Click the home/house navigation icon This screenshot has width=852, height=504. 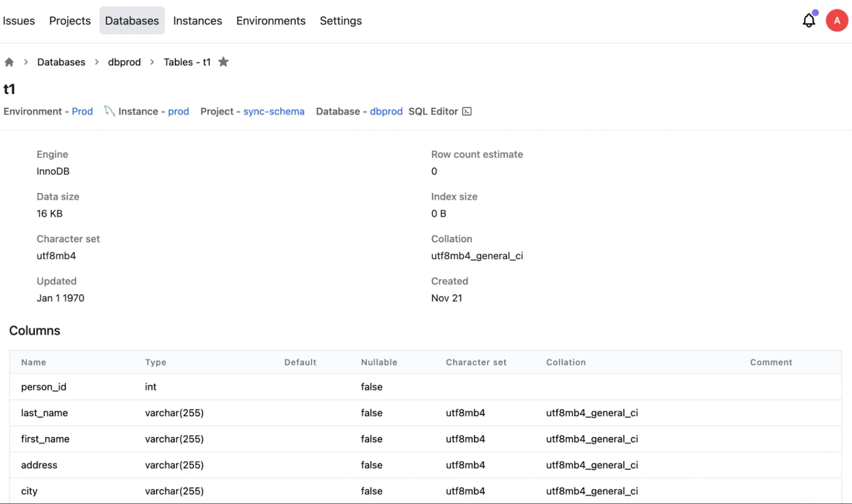click(9, 62)
